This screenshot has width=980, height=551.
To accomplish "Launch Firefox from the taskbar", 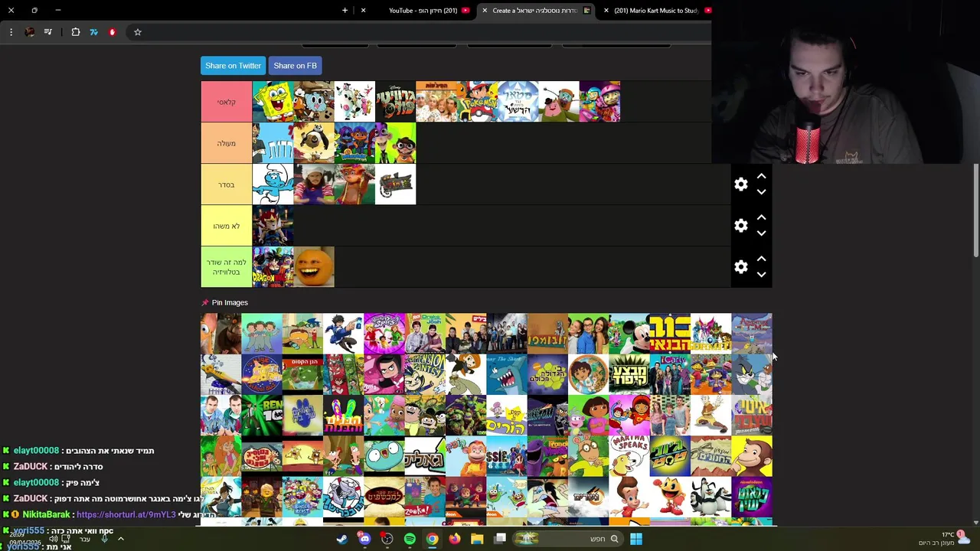I will [x=455, y=539].
